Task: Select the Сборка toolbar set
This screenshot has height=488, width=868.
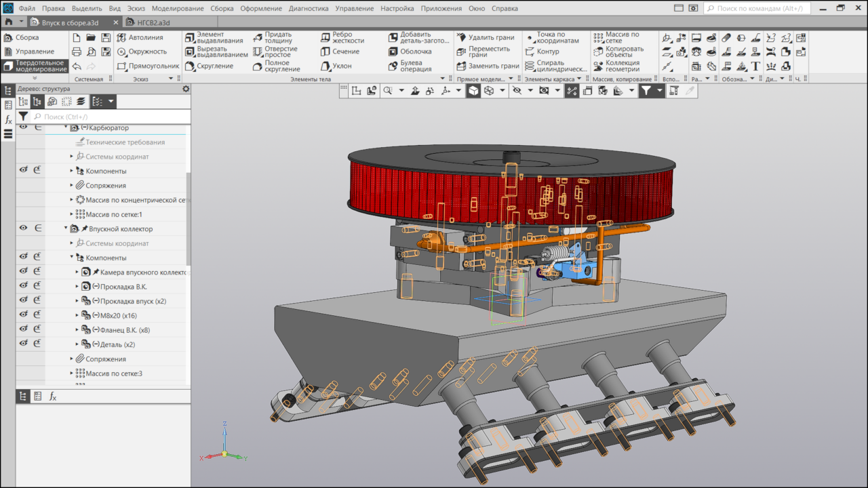Action: [26, 37]
